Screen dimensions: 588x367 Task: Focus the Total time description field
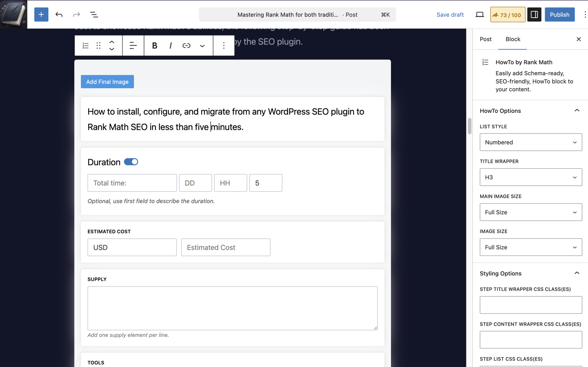[x=132, y=183]
